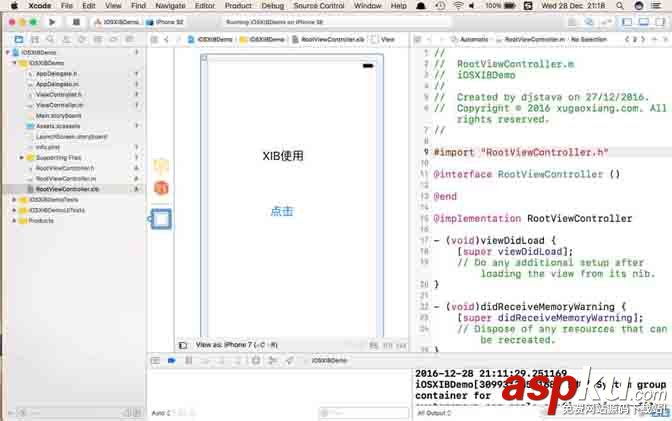
Task: Hide the debug area toggle button
Action: 156,361
